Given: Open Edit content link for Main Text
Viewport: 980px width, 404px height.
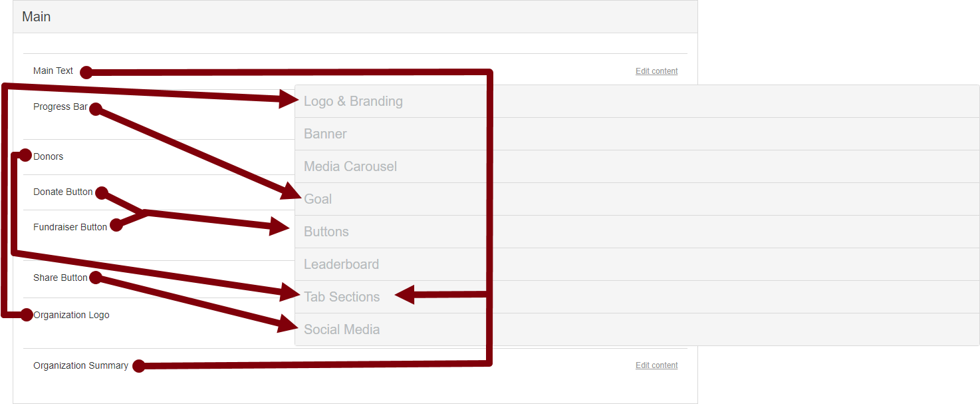Looking at the screenshot, I should click(656, 71).
